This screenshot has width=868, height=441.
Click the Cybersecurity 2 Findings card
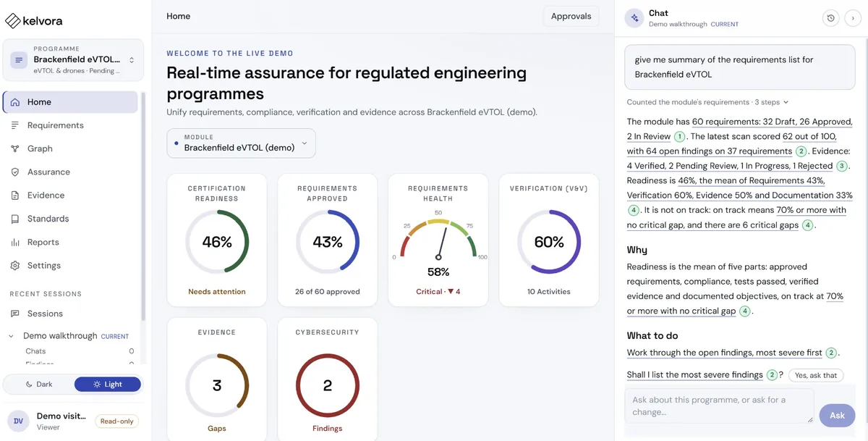click(328, 379)
